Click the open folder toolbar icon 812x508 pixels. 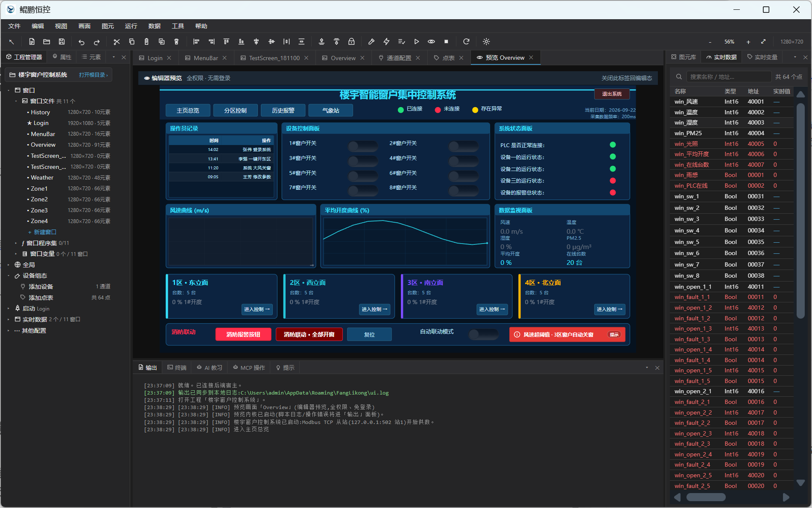(x=47, y=42)
